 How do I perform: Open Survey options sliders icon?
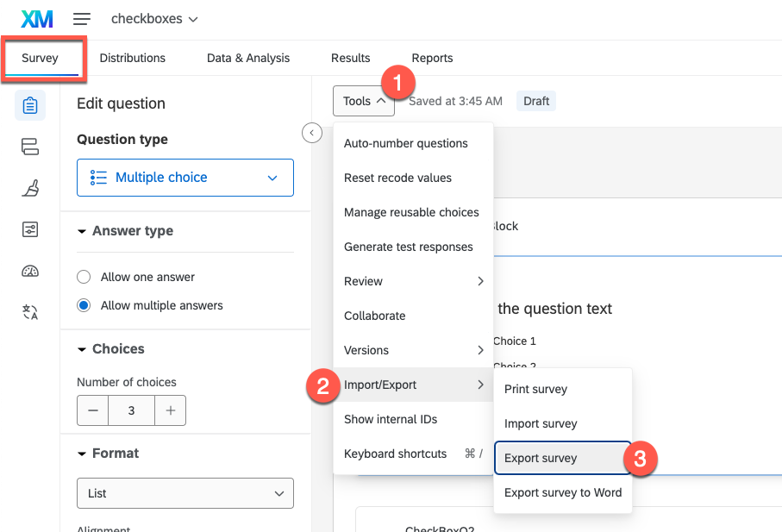[x=30, y=229]
